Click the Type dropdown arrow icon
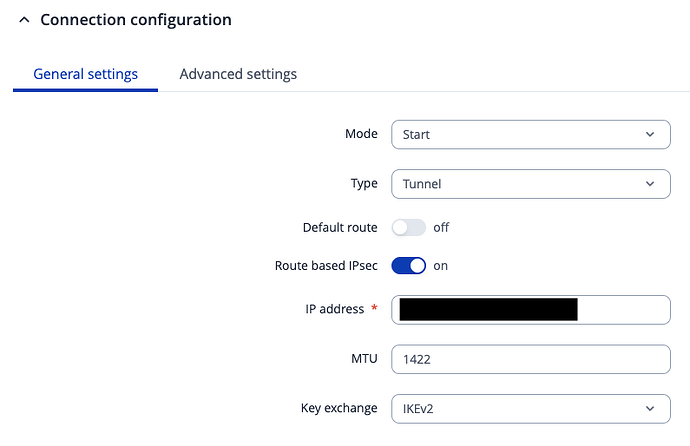Image resolution: width=690 pixels, height=446 pixels. click(651, 184)
